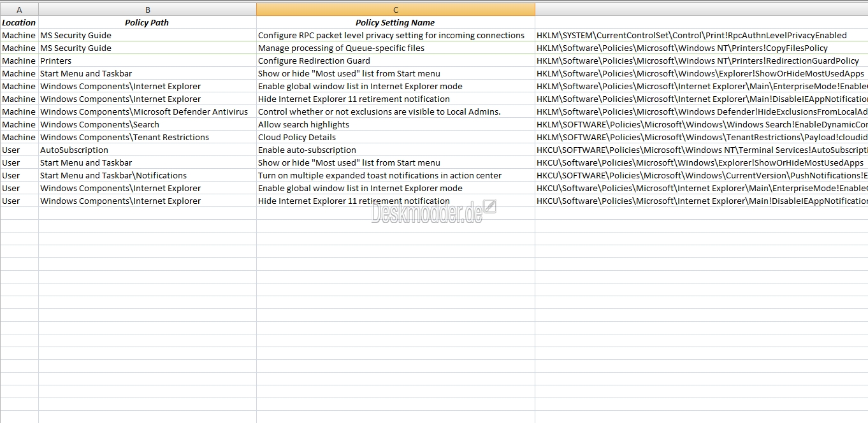Select the "Enable auto-subscription" cell
Image resolution: width=868 pixels, height=423 pixels.
tap(396, 150)
